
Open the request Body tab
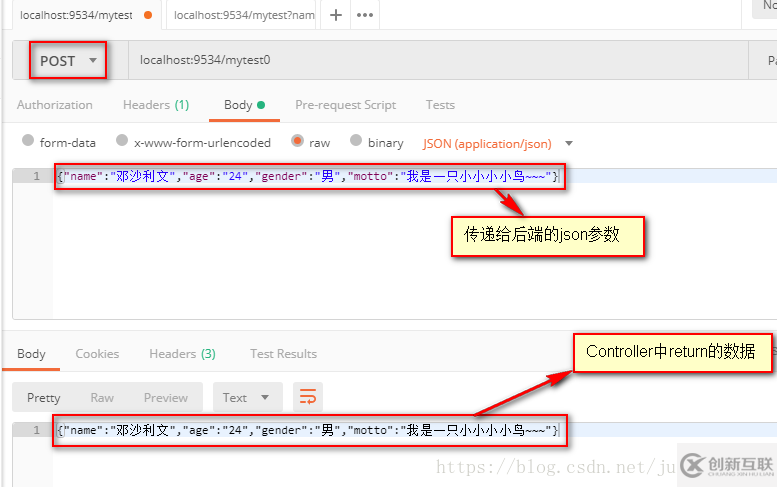(244, 105)
